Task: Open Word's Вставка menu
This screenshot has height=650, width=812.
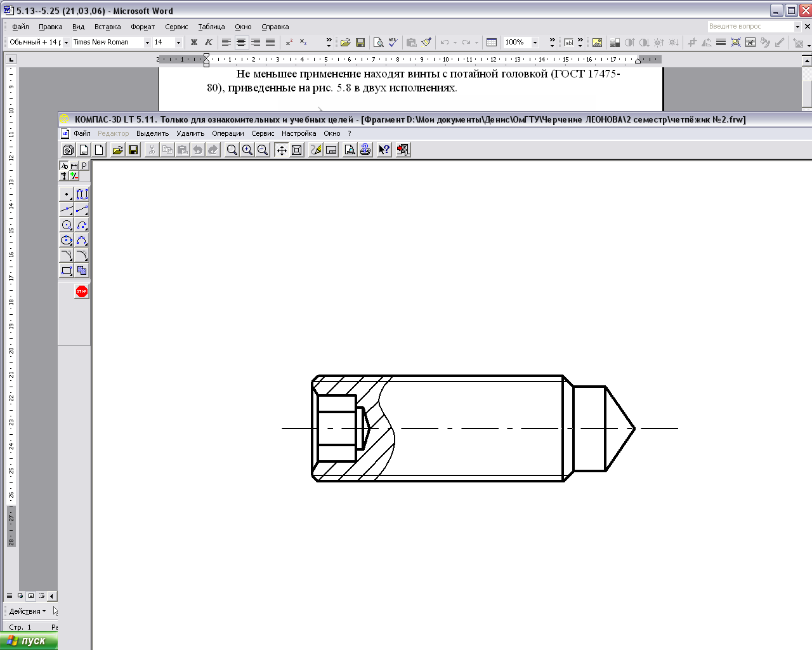Action: [x=107, y=27]
